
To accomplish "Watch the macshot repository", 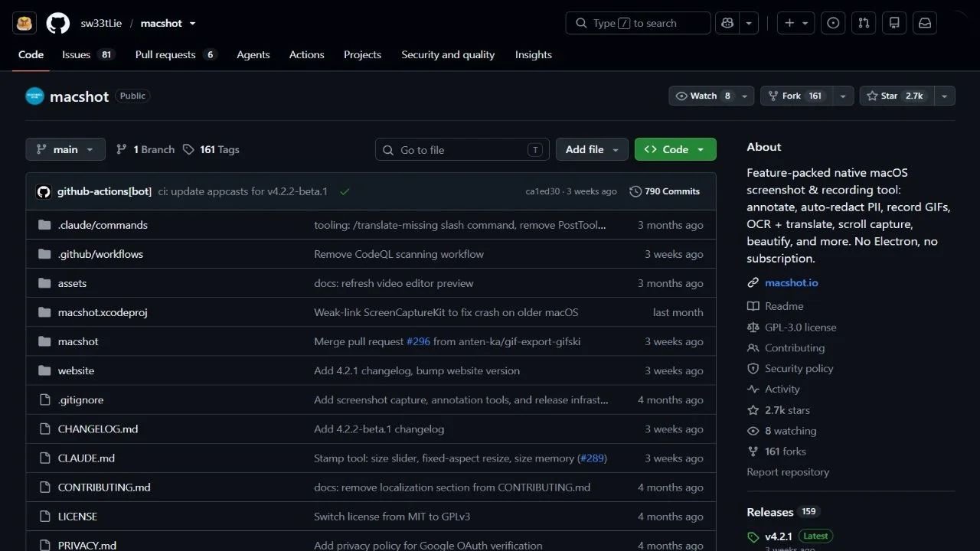I will (704, 96).
